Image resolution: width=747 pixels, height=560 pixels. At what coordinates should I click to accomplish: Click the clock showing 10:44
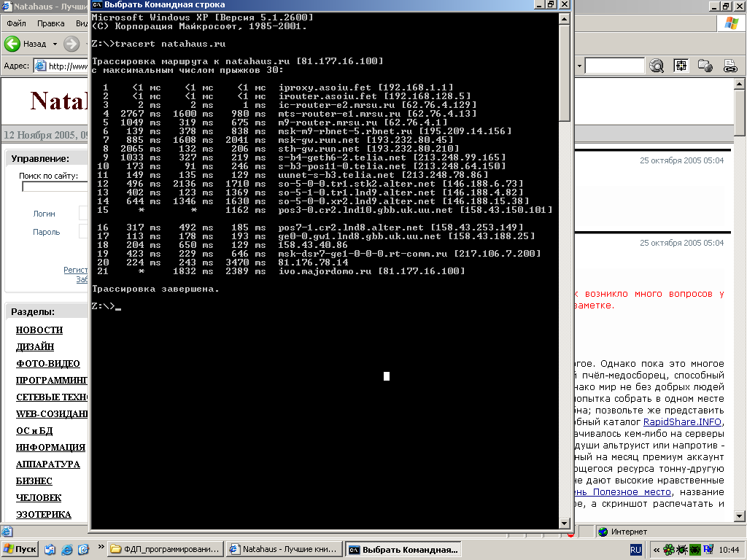(729, 550)
